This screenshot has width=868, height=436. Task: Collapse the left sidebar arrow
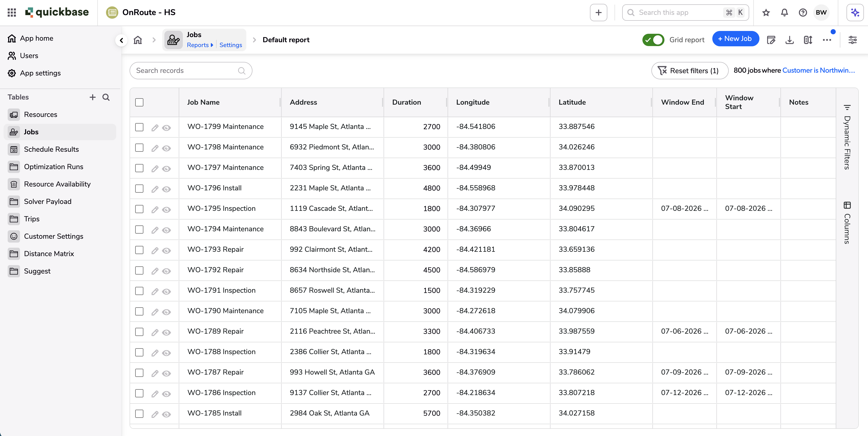point(121,40)
